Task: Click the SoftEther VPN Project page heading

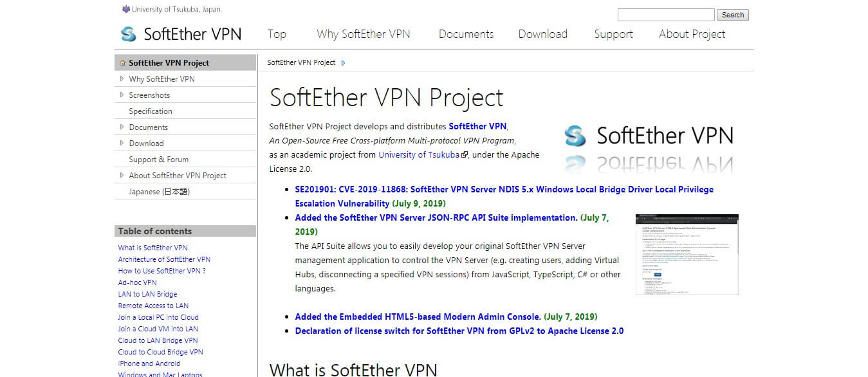Action: pos(387,98)
